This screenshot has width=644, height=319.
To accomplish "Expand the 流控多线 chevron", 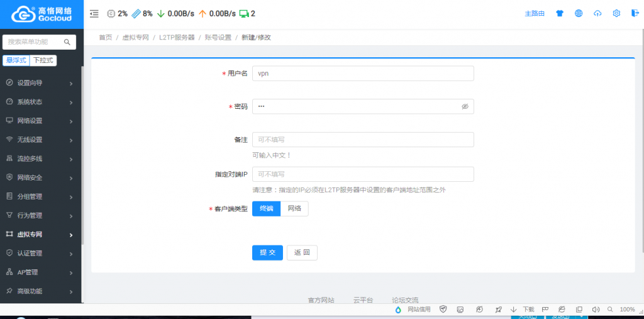I will pos(72,160).
